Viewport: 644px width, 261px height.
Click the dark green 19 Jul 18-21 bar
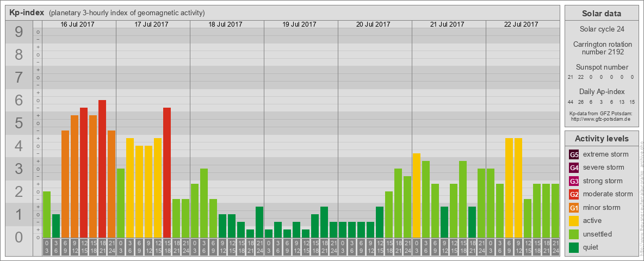(324, 222)
